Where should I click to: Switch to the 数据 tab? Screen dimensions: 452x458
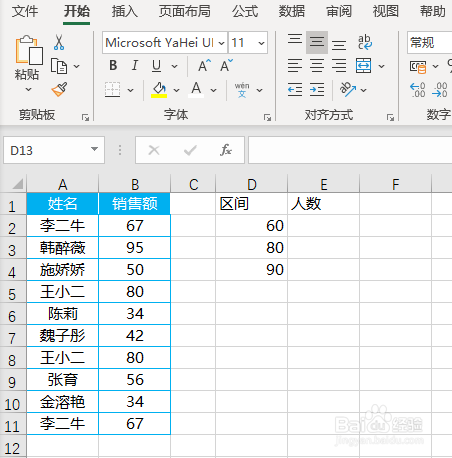pyautogui.click(x=292, y=12)
